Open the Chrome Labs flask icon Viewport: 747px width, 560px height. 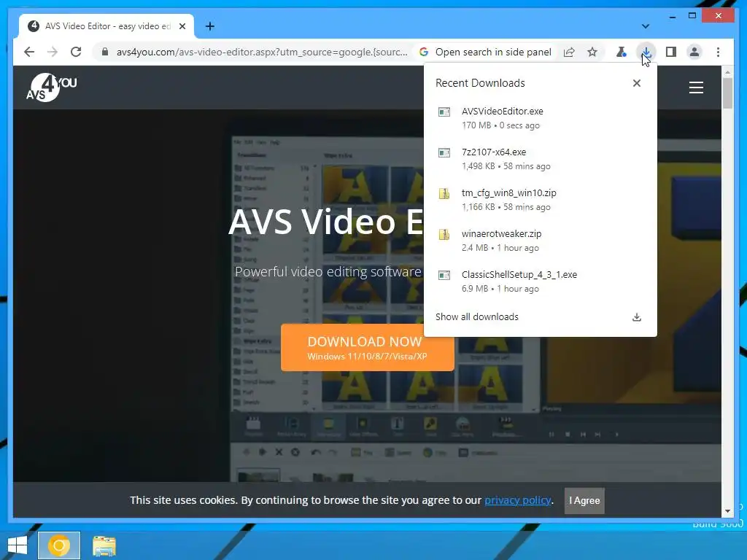point(622,52)
